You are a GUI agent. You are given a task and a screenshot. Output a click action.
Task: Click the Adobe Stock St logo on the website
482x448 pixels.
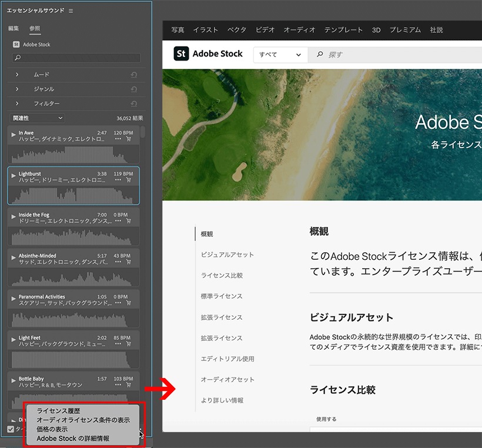(181, 54)
